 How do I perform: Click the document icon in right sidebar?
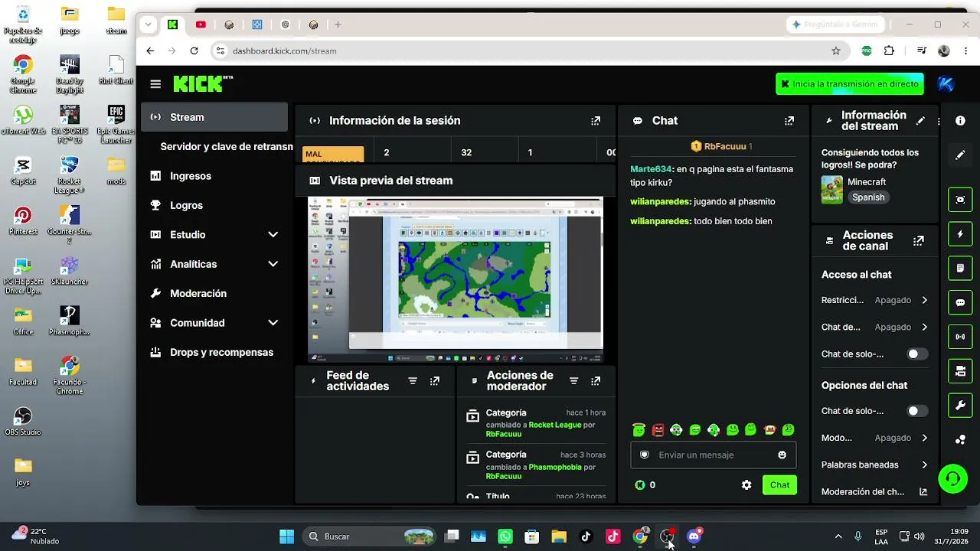pyautogui.click(x=960, y=269)
